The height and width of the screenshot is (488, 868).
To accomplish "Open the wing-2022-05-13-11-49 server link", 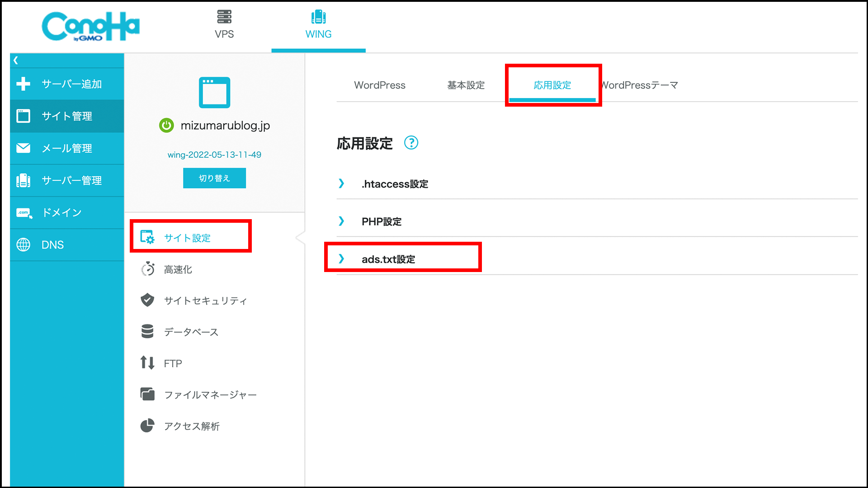I will point(214,155).
